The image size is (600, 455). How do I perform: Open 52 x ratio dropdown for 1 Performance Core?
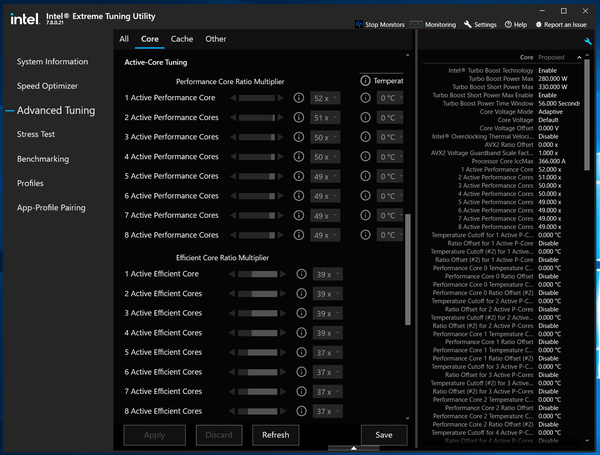325,98
